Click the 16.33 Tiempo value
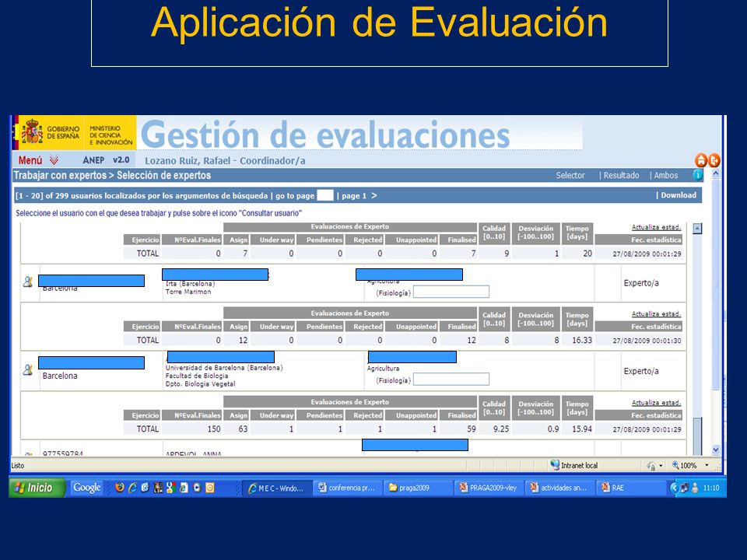Image resolution: width=747 pixels, height=560 pixels. (582, 341)
